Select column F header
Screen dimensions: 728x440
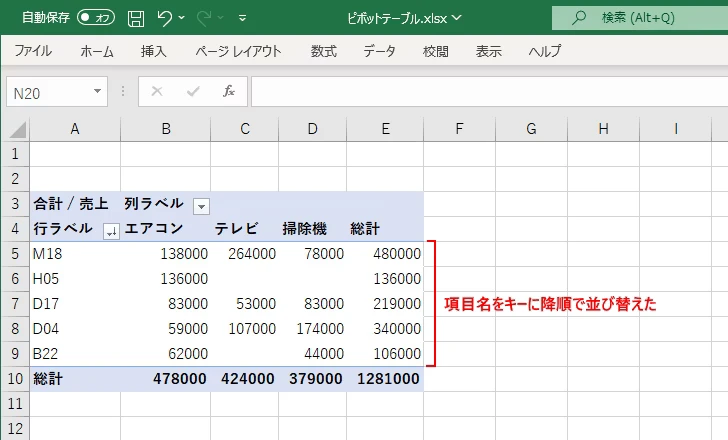click(460, 129)
